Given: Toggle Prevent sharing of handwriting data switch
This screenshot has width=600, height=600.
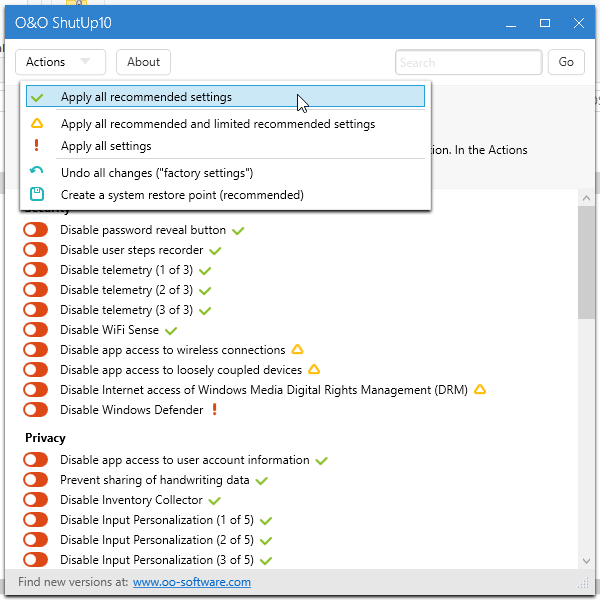Looking at the screenshot, I should coord(36,479).
